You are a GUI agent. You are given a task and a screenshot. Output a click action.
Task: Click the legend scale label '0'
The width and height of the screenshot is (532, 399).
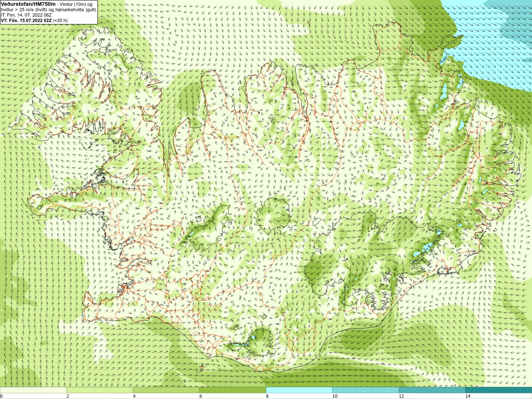1,396
